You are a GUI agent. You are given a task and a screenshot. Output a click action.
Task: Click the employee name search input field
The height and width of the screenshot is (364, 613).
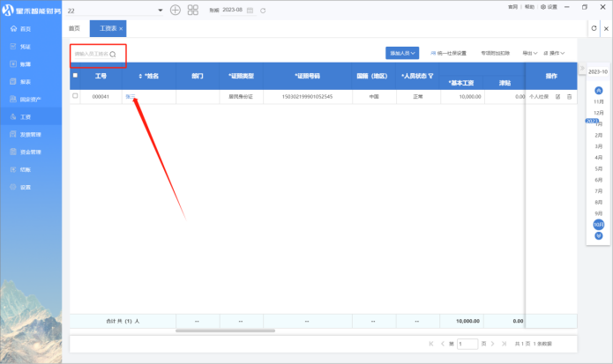click(91, 54)
